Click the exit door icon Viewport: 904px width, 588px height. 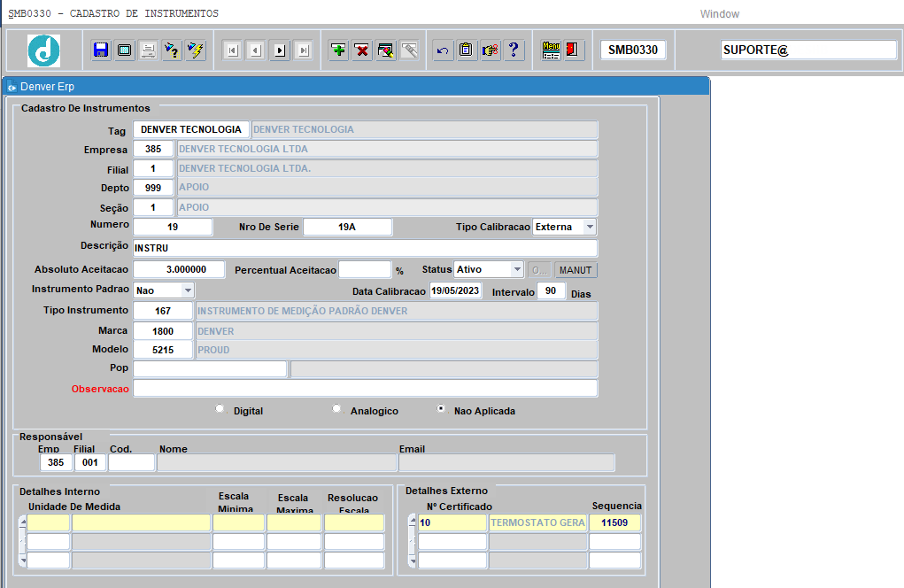pyautogui.click(x=573, y=50)
